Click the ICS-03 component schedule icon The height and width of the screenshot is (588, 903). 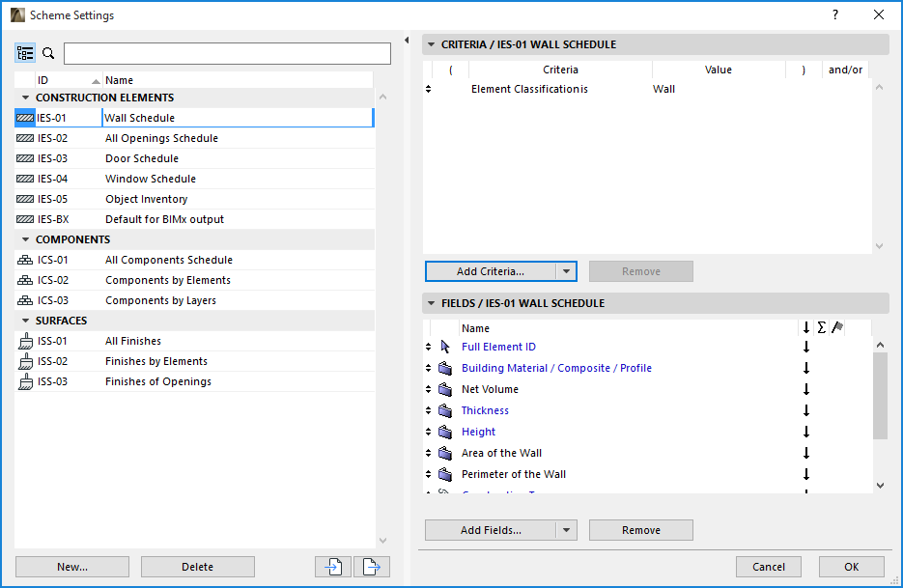click(25, 300)
